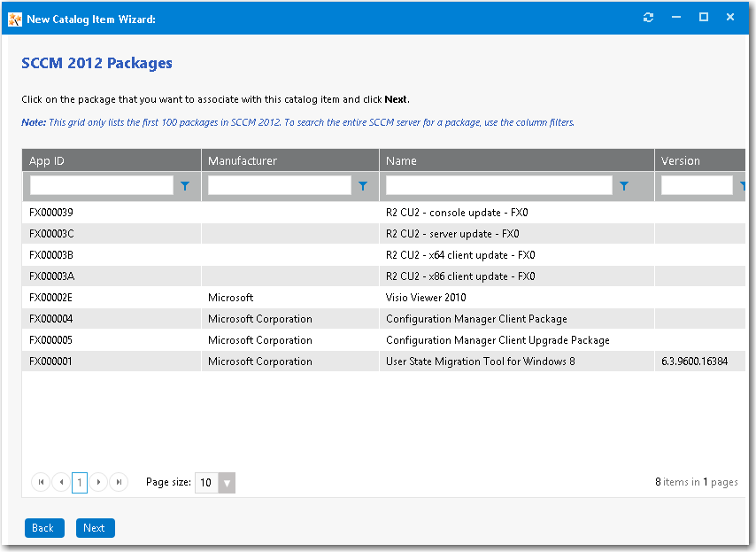This screenshot has width=756, height=552.
Task: Click the current page number box
Action: (x=80, y=482)
